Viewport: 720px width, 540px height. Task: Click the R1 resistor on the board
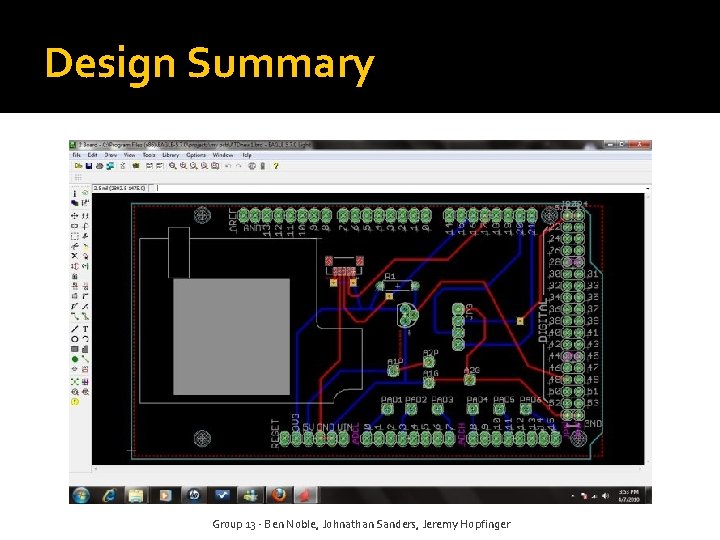[398, 286]
